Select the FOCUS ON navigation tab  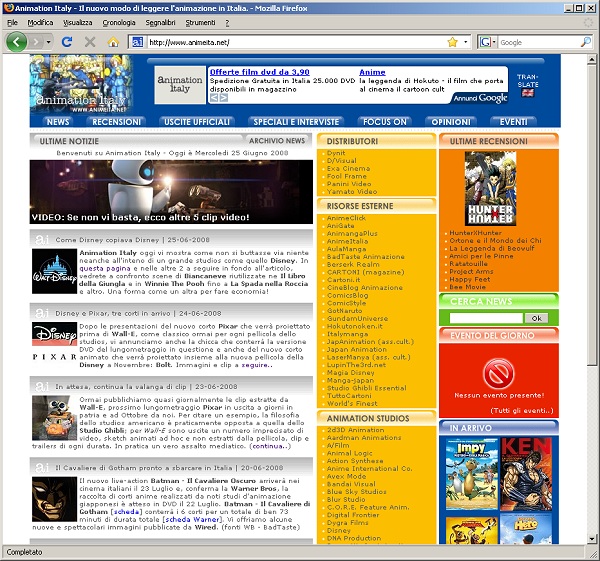click(385, 122)
